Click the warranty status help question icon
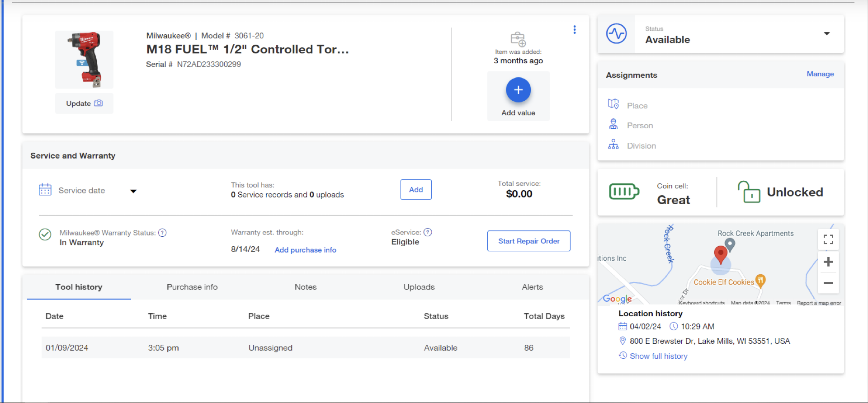 click(162, 233)
